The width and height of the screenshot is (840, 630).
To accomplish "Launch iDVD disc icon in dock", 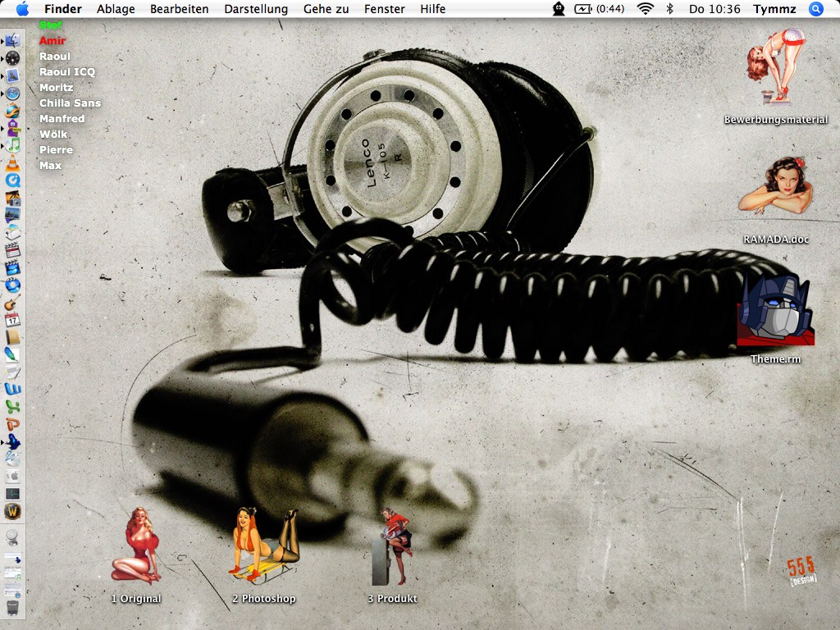I will (x=12, y=285).
